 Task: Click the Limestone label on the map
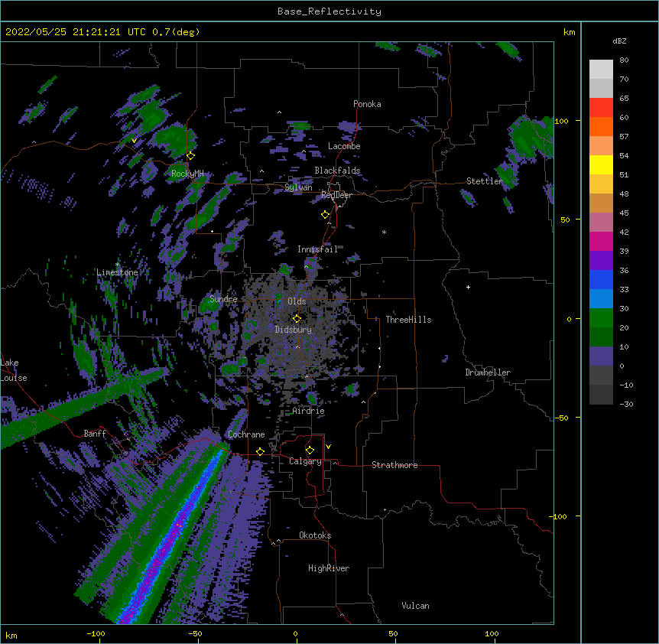click(117, 272)
